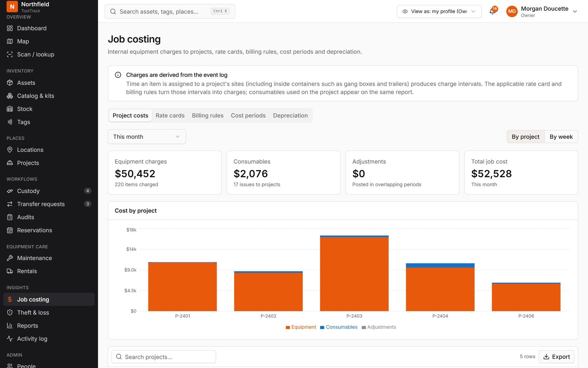The image size is (588, 368).
Task: Click the P-2401 bar in chart
Action: tap(182, 287)
